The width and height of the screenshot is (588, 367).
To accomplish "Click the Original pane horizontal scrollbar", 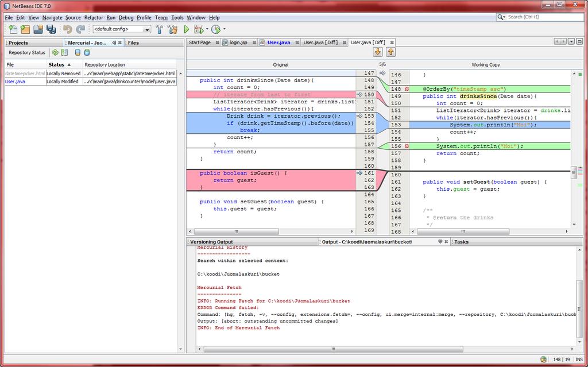I will click(x=271, y=231).
